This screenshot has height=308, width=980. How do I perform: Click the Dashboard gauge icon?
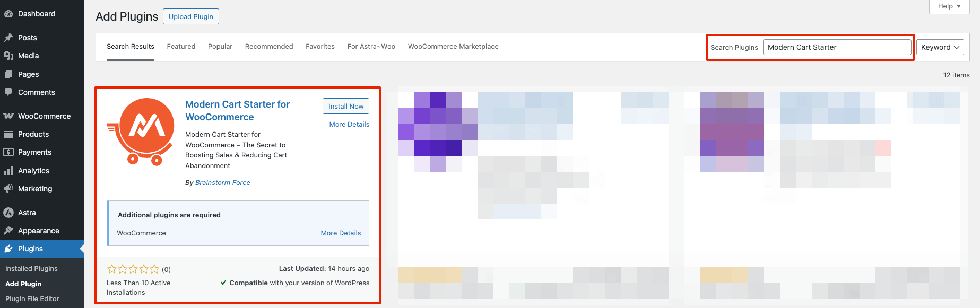tap(8, 14)
